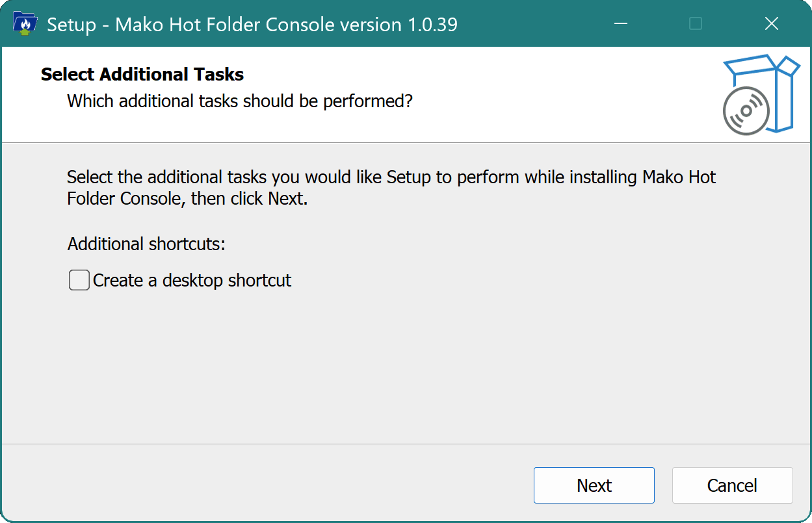This screenshot has height=523, width=812.
Task: Minimize the Setup window
Action: 621,24
